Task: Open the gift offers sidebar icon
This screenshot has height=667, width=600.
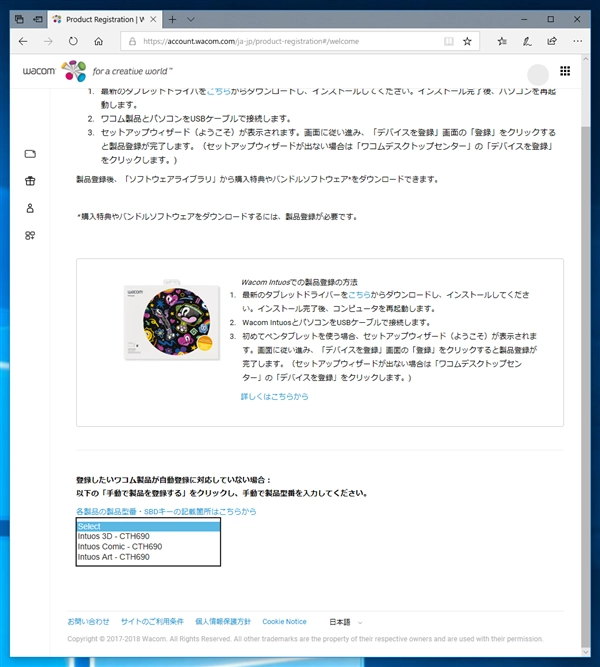Action: coord(30,181)
